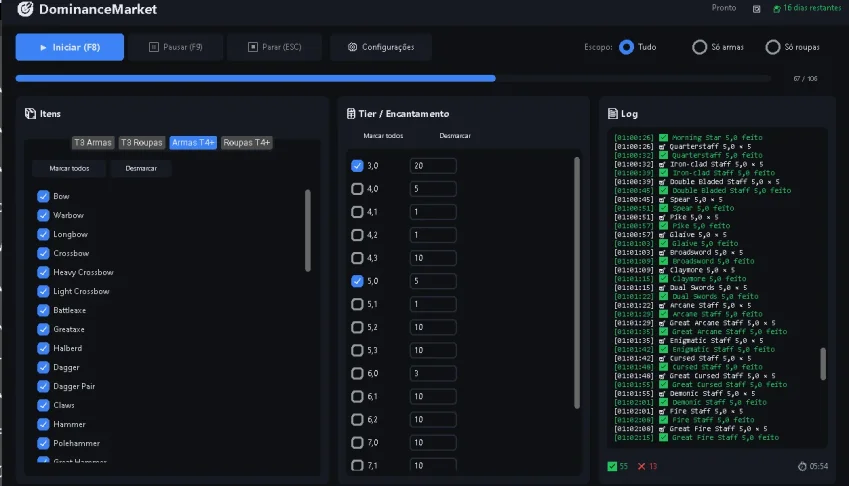Open the Roupas T4+ tab
Image resolution: width=849 pixels, height=486 pixels.
[x=246, y=142]
